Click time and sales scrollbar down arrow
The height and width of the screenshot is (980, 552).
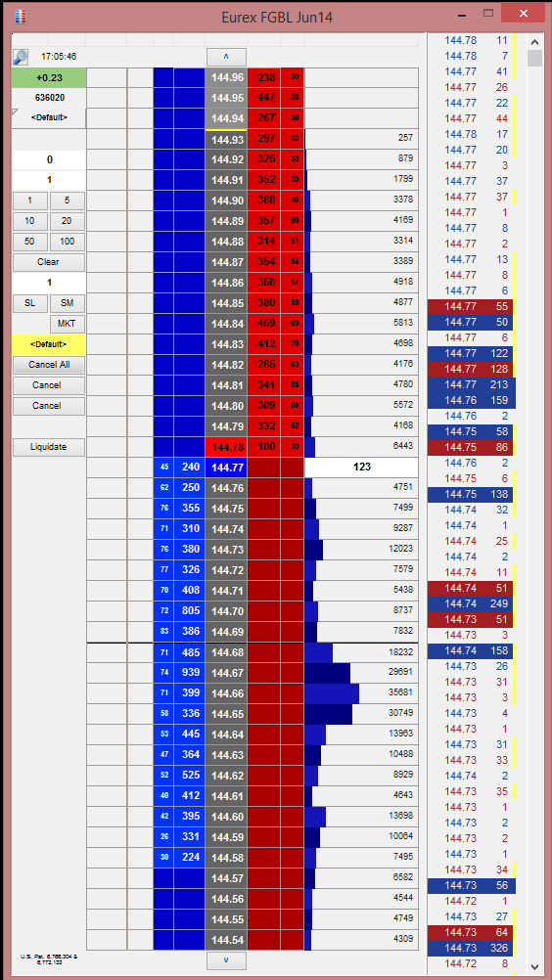534,966
